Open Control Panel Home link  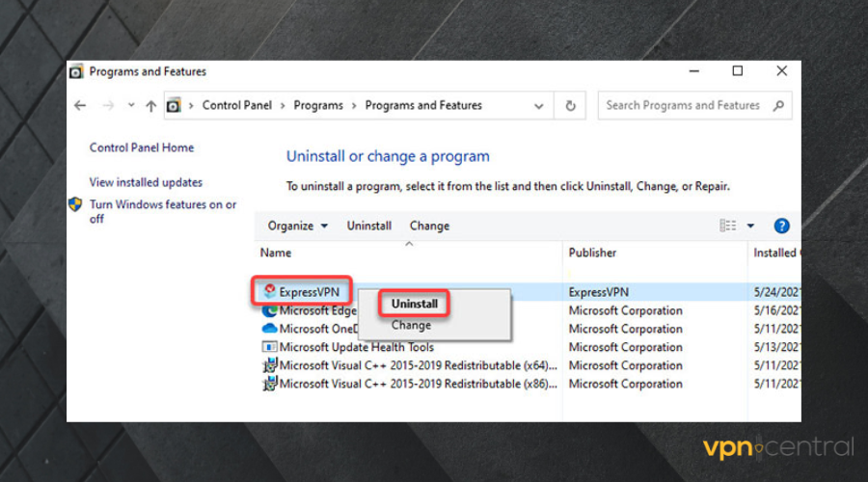[x=142, y=147]
